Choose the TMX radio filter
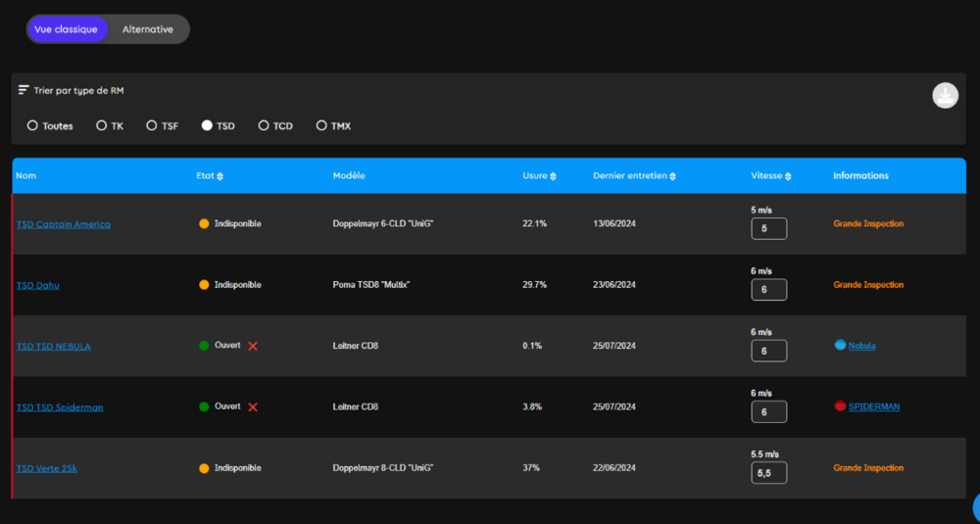Viewport: 980px width, 524px height. 321,125
